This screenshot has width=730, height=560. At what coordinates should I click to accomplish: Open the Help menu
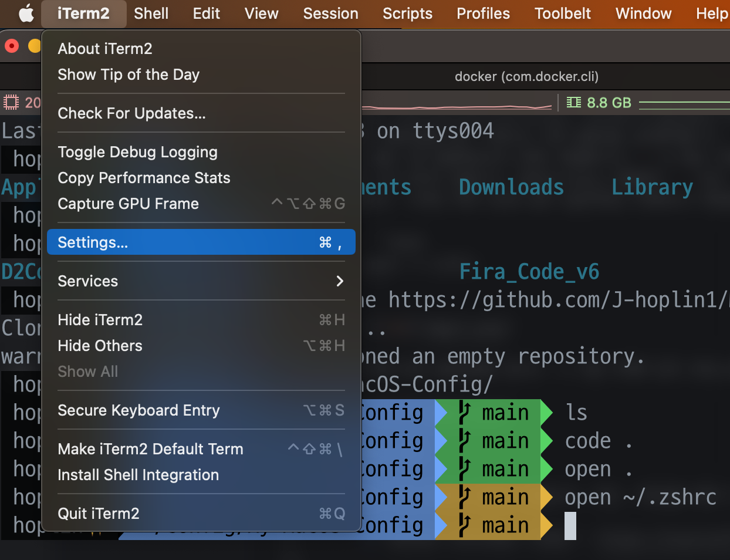[x=712, y=14]
